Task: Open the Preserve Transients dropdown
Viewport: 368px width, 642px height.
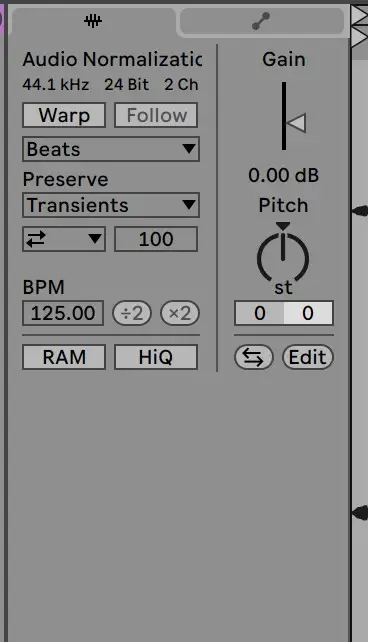Action: click(x=111, y=205)
